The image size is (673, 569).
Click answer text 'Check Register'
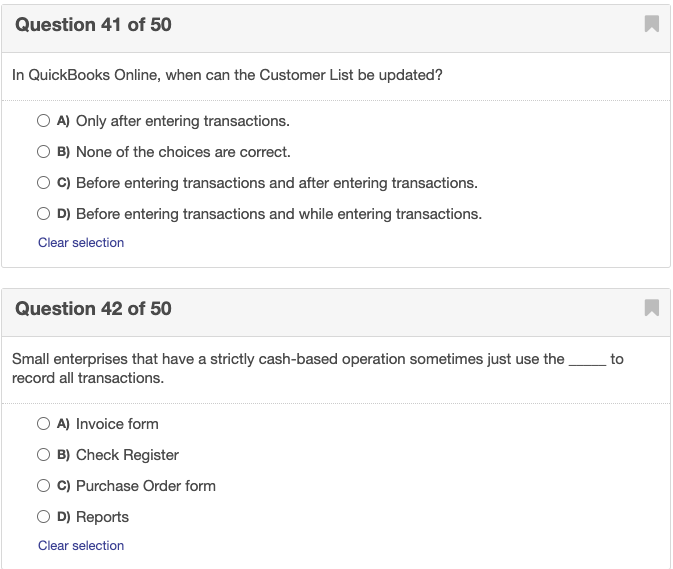[127, 455]
